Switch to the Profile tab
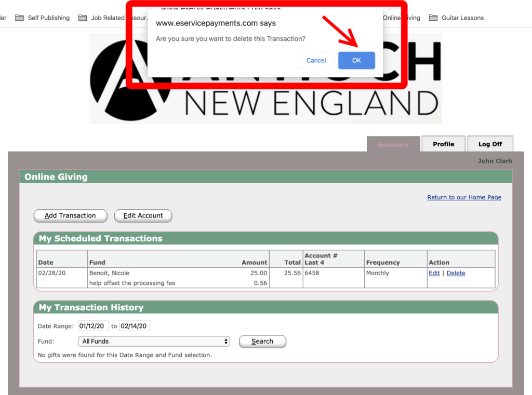This screenshot has height=395, width=532. click(x=444, y=144)
